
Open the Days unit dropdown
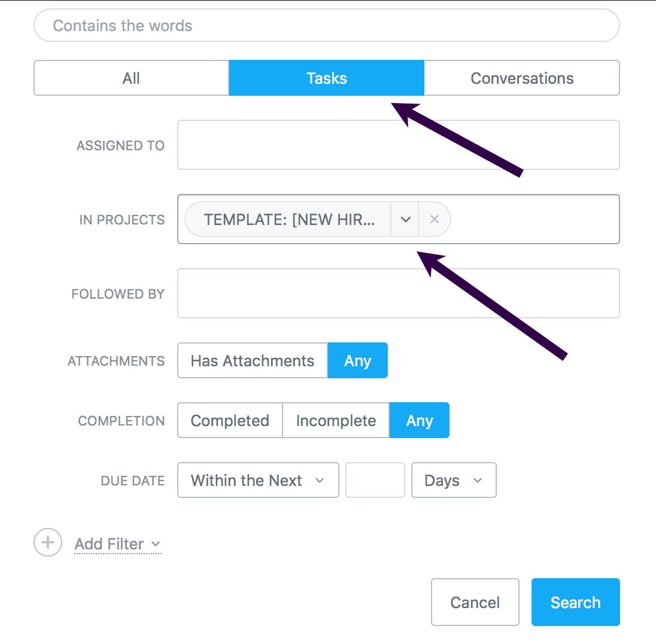tap(454, 480)
